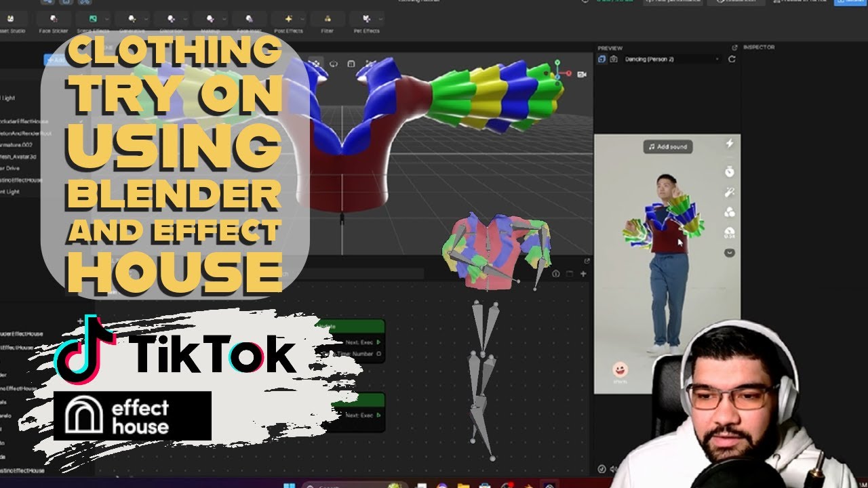Toggle the flash icon in preview
The width and height of the screenshot is (868, 488).
pos(730,144)
